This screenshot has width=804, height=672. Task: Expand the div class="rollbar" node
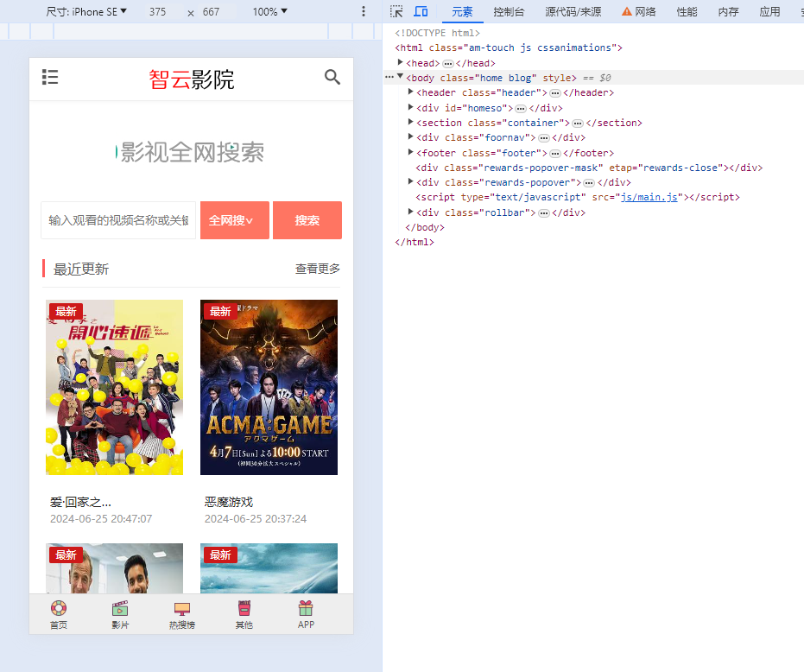coord(411,212)
